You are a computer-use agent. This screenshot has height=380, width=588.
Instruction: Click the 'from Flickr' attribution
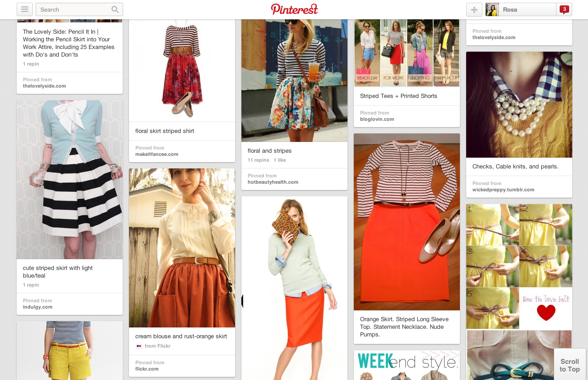(157, 346)
